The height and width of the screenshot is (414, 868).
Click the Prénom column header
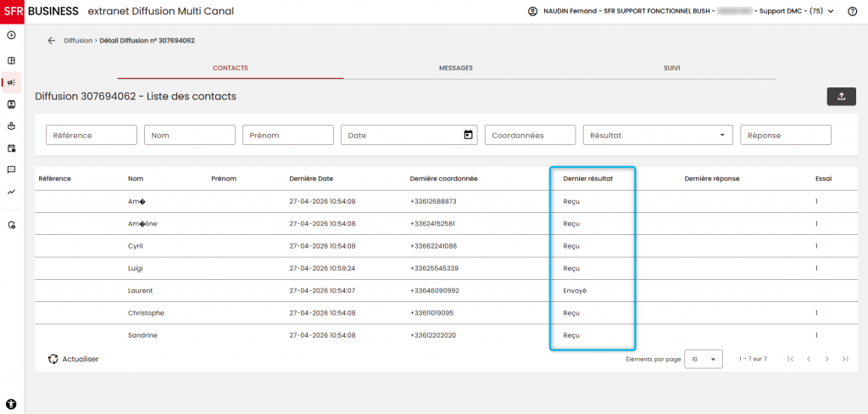click(224, 178)
